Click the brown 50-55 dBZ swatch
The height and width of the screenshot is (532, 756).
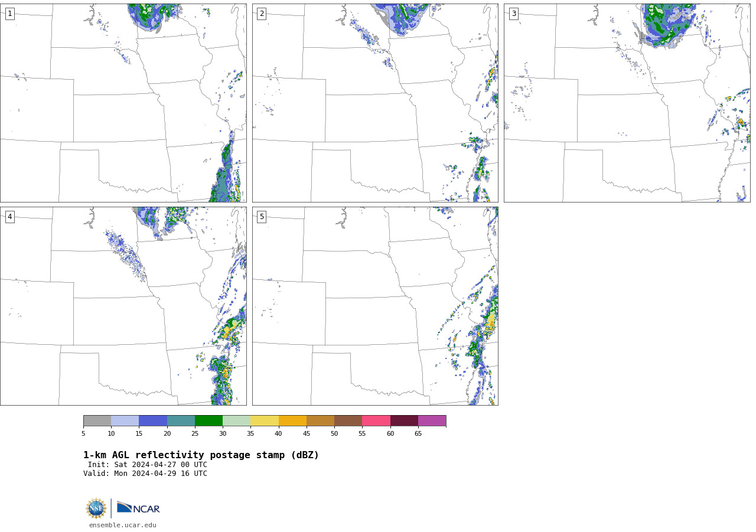[348, 421]
